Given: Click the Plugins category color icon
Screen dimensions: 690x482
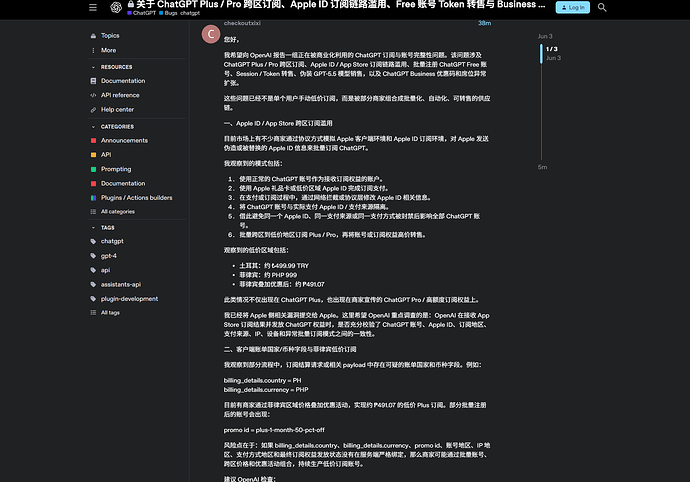Looking at the screenshot, I should (x=93, y=198).
